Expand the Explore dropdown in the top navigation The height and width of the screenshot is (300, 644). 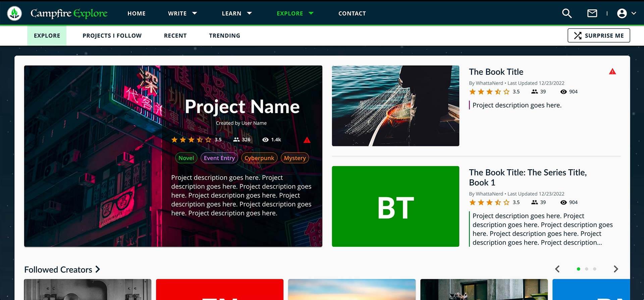pyautogui.click(x=295, y=13)
